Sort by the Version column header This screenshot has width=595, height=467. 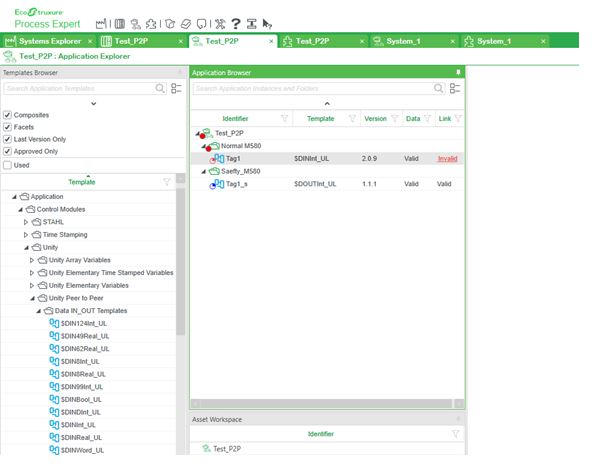375,119
